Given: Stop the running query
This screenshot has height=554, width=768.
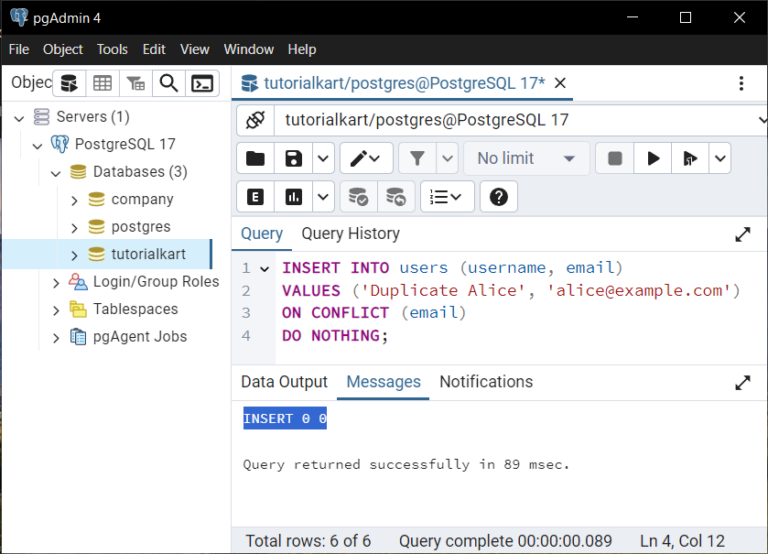Looking at the screenshot, I should [615, 158].
